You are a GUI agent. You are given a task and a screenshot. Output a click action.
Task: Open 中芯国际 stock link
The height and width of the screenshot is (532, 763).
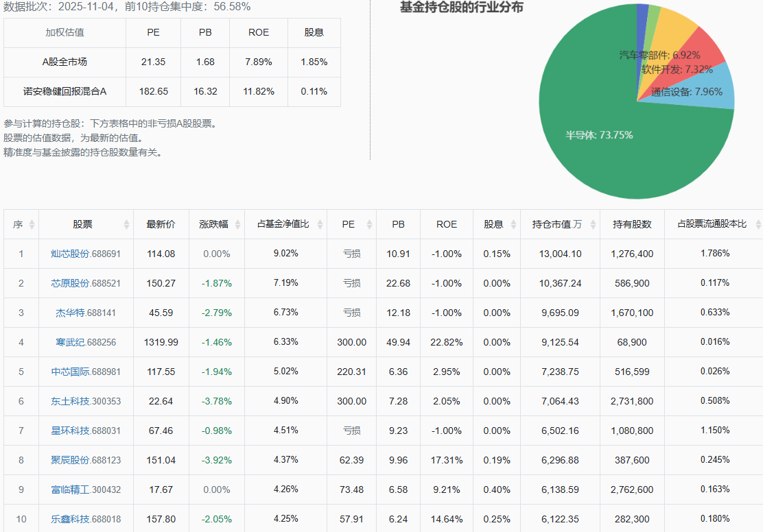70,372
